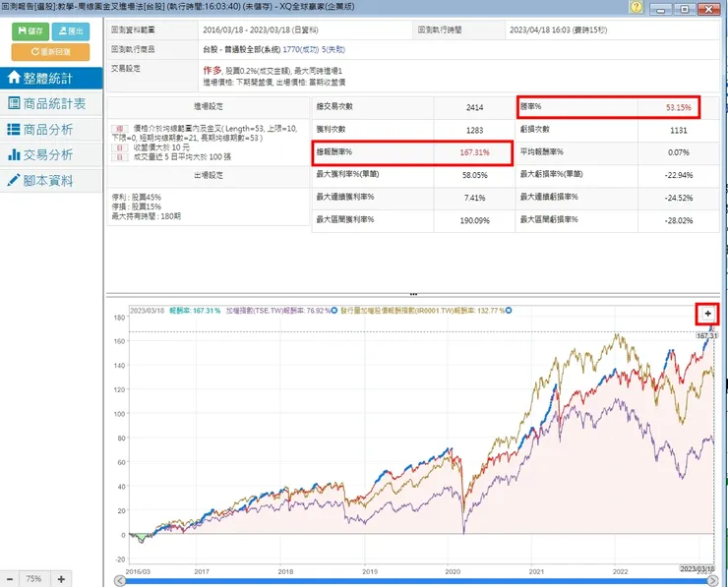This screenshot has height=587, width=728.
Task: Click the table icon beside 商品統計表
Action: [14, 103]
